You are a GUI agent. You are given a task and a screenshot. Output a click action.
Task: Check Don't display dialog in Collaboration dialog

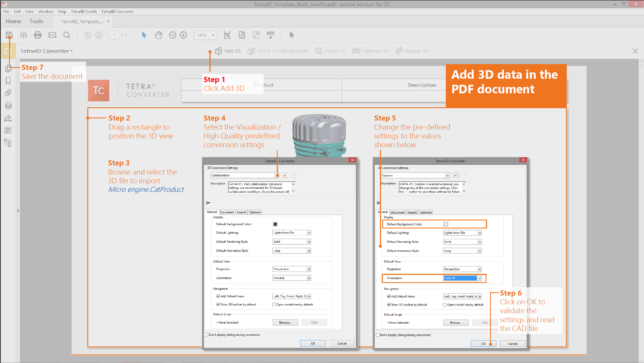click(x=207, y=335)
